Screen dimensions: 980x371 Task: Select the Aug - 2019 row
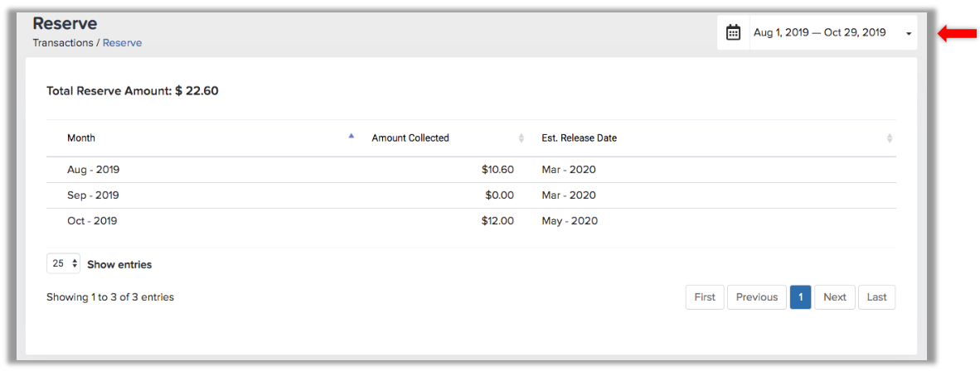(x=471, y=169)
